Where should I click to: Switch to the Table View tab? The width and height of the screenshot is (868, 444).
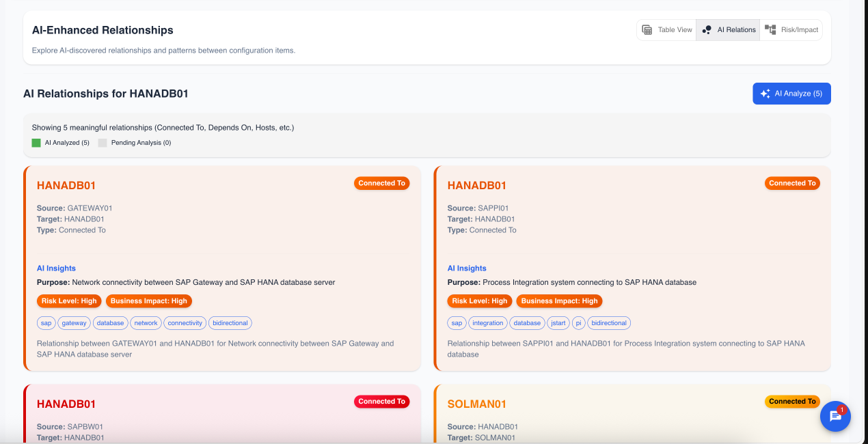[x=666, y=29]
